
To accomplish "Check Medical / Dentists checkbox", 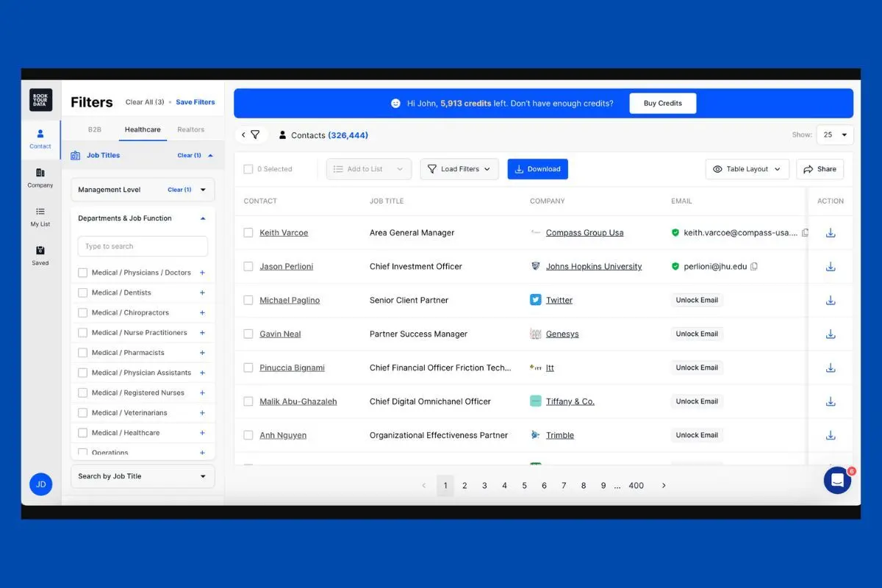I will tap(82, 293).
